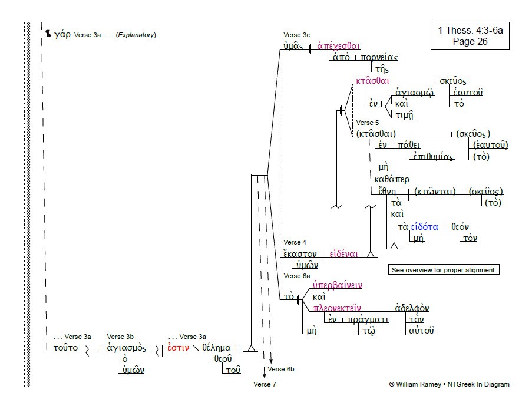Click the word ἀδελφὸν

tap(412, 308)
